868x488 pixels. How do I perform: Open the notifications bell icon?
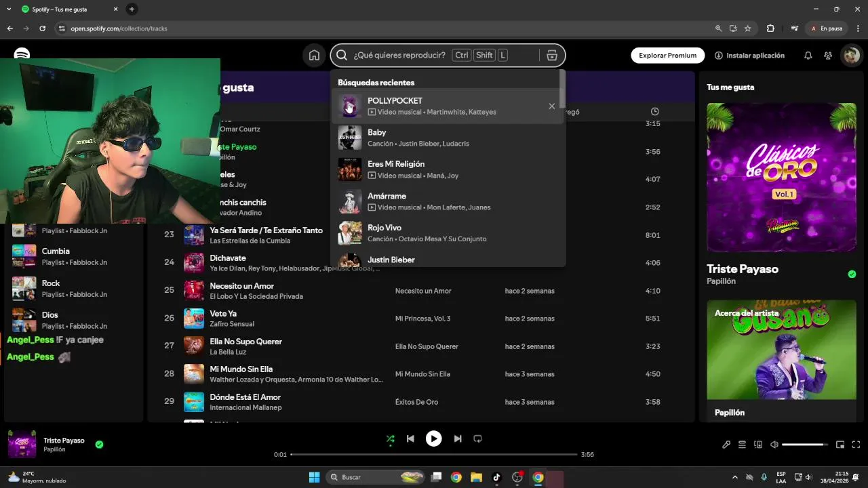(808, 56)
